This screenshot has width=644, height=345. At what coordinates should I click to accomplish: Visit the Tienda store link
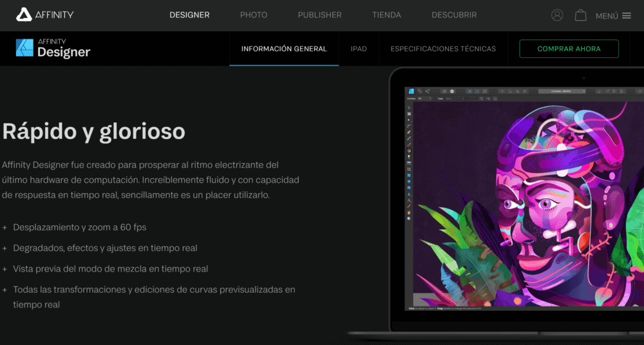coord(386,15)
